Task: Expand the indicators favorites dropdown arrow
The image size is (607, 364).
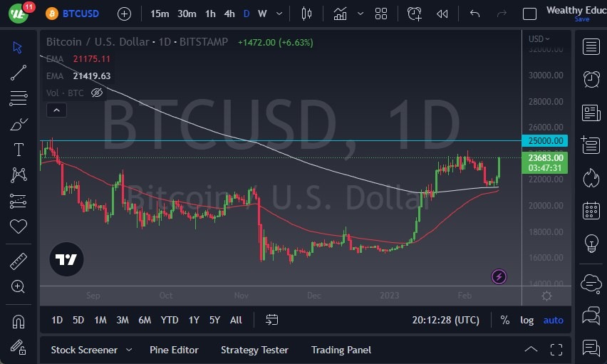Action: (360, 14)
